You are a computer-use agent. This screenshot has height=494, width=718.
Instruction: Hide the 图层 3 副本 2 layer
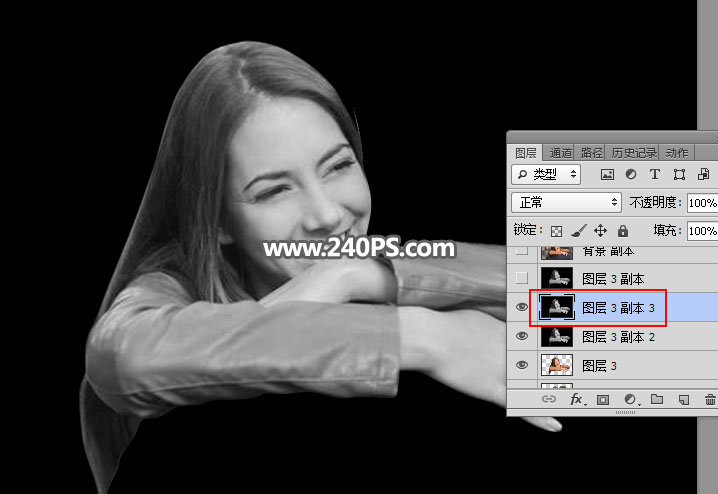[522, 336]
